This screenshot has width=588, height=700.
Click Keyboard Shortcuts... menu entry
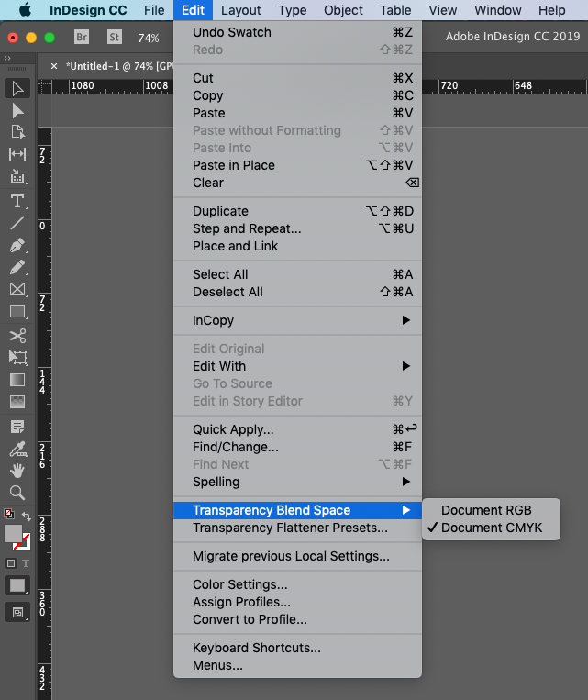pyautogui.click(x=257, y=648)
